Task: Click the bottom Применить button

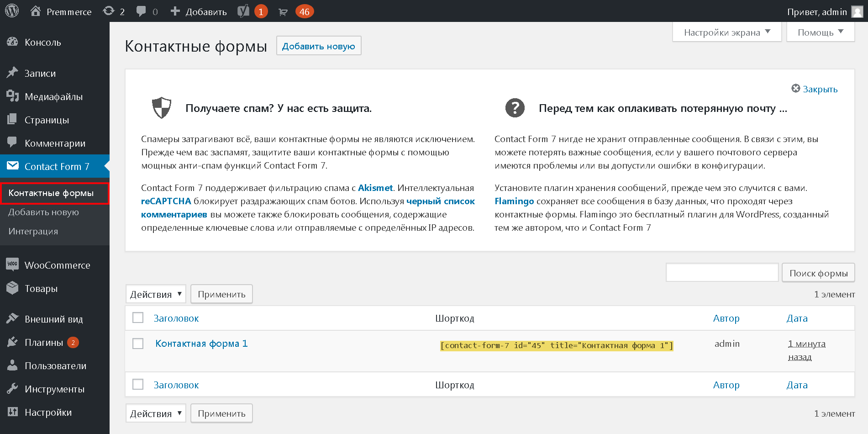Action: [x=221, y=413]
